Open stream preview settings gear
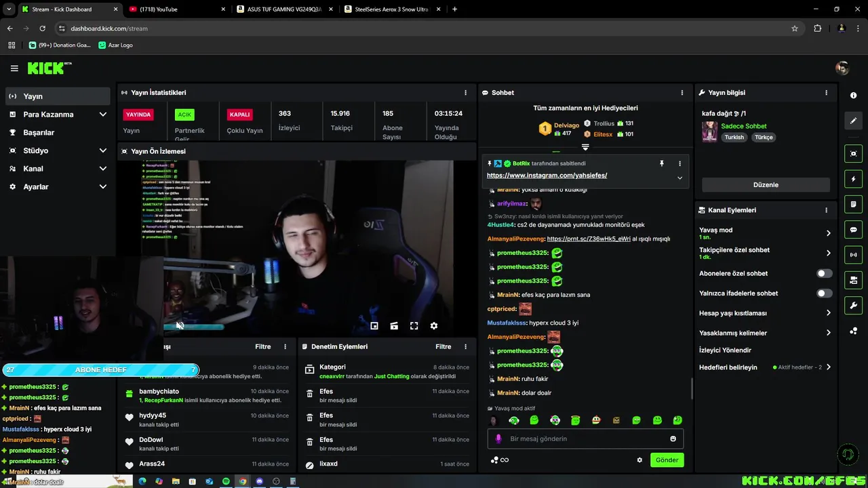This screenshot has height=488, width=868. (434, 326)
